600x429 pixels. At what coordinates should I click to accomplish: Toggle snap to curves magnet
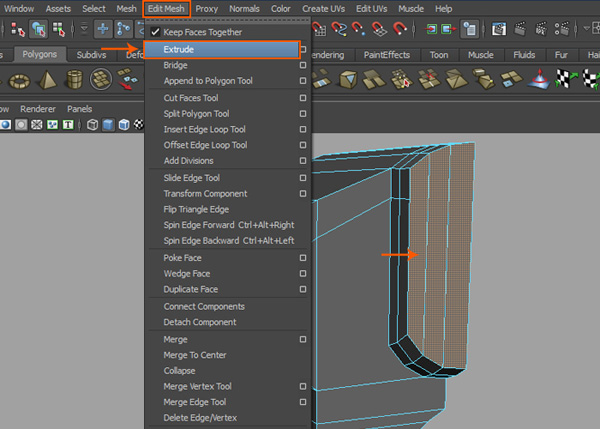click(339, 29)
